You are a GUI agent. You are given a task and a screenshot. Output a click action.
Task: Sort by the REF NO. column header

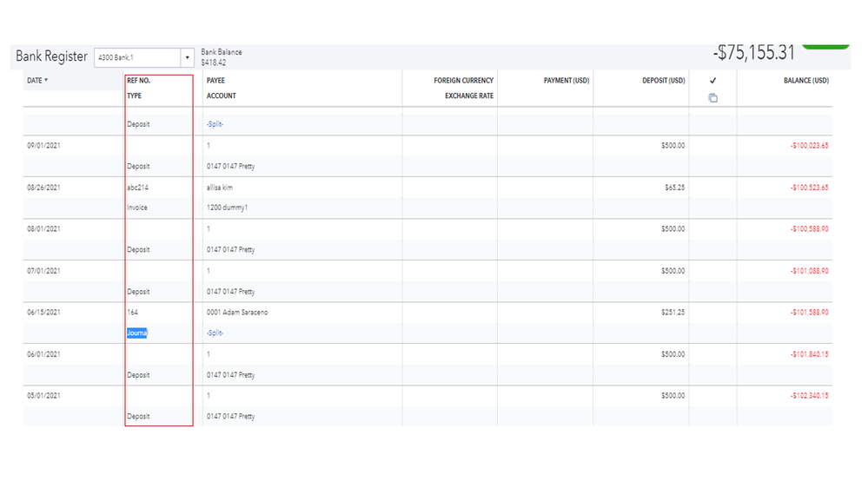[139, 81]
